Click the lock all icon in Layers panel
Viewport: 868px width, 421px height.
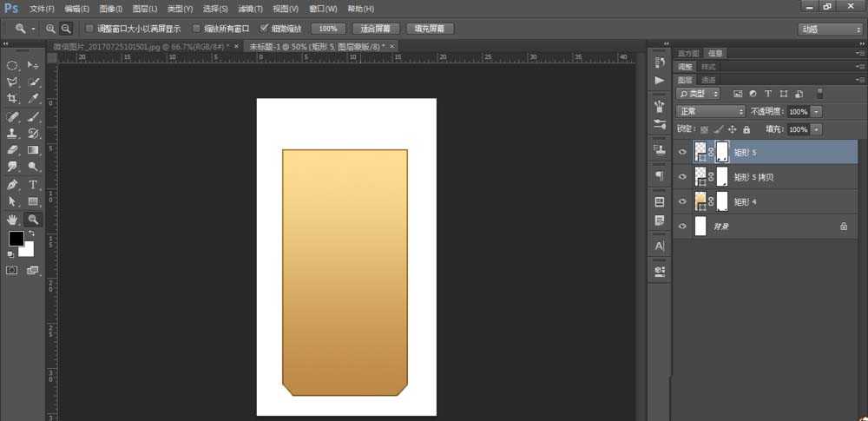pos(746,129)
